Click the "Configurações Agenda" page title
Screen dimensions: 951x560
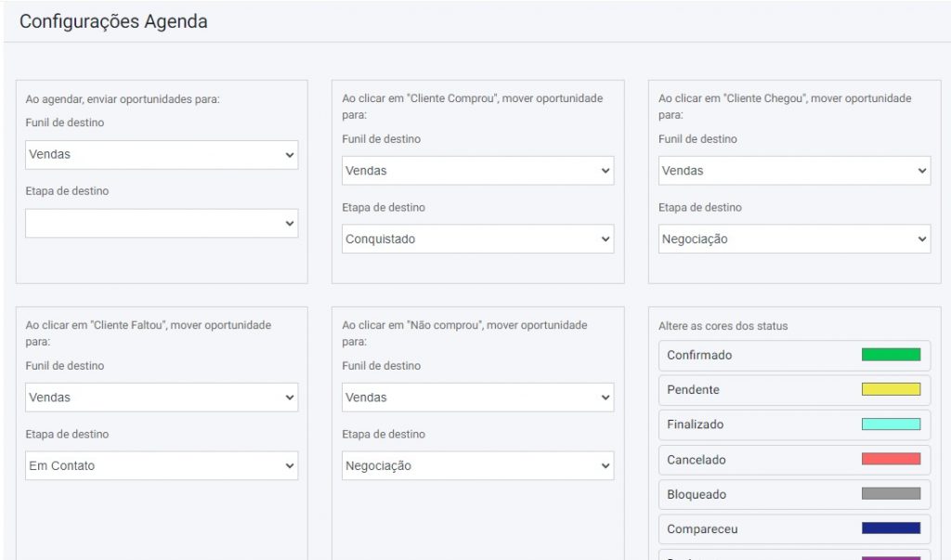(113, 21)
